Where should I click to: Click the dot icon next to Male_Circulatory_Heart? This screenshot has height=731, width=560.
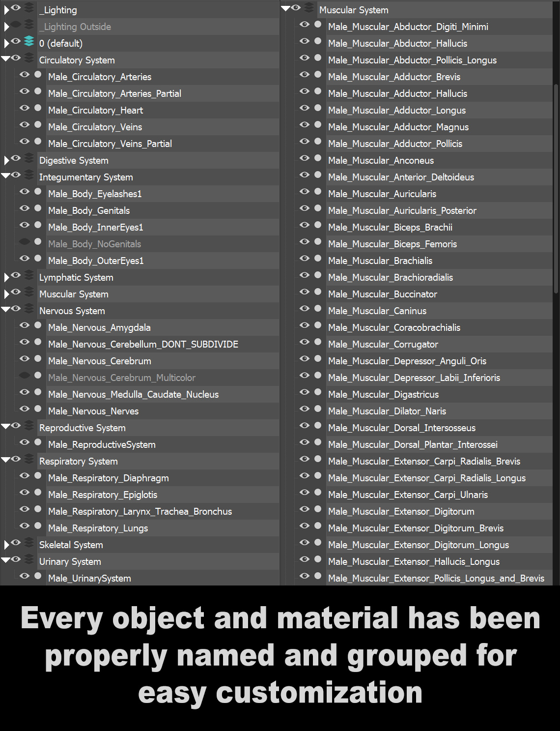38,108
